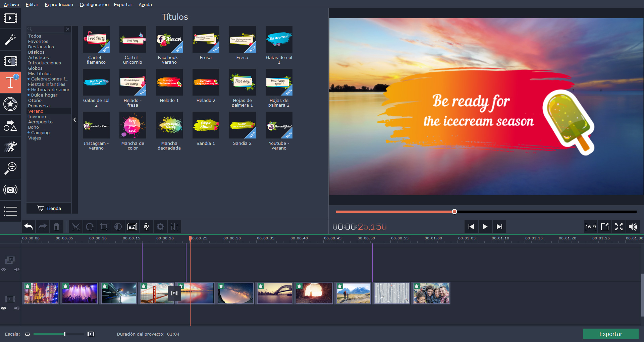The width and height of the screenshot is (644, 342).
Task: Open the Transitions panel icon
Action: (10, 61)
